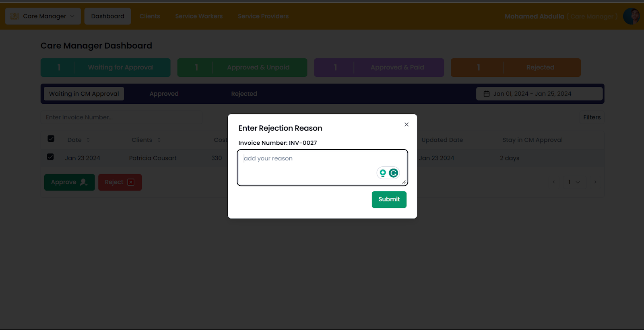This screenshot has width=644, height=330.
Task: Click the green lightbulb suggestion icon
Action: tap(383, 173)
